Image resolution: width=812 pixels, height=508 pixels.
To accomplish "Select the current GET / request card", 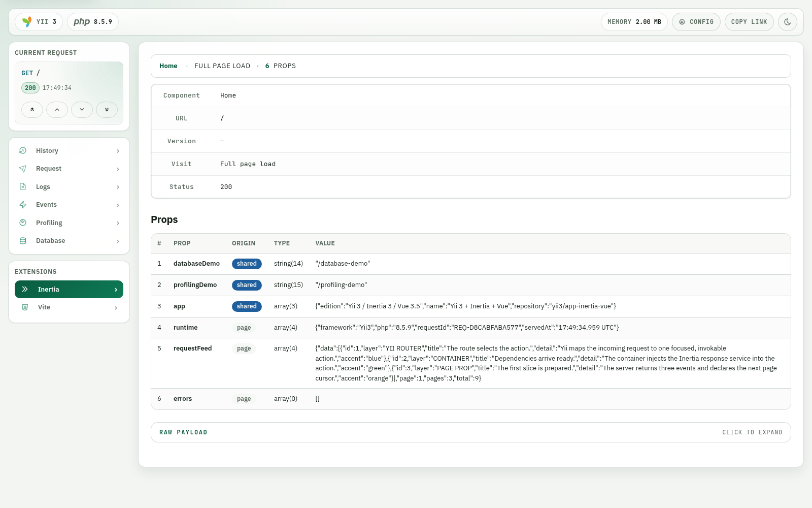I will point(69,93).
